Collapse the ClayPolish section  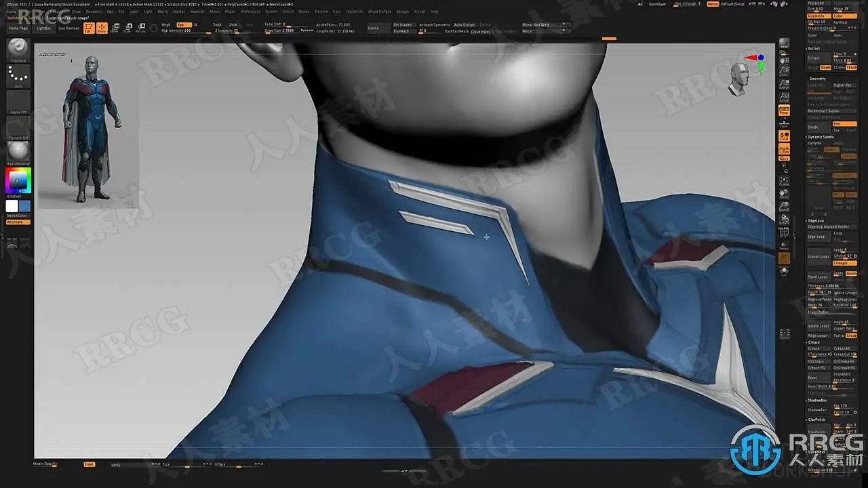[x=816, y=420]
